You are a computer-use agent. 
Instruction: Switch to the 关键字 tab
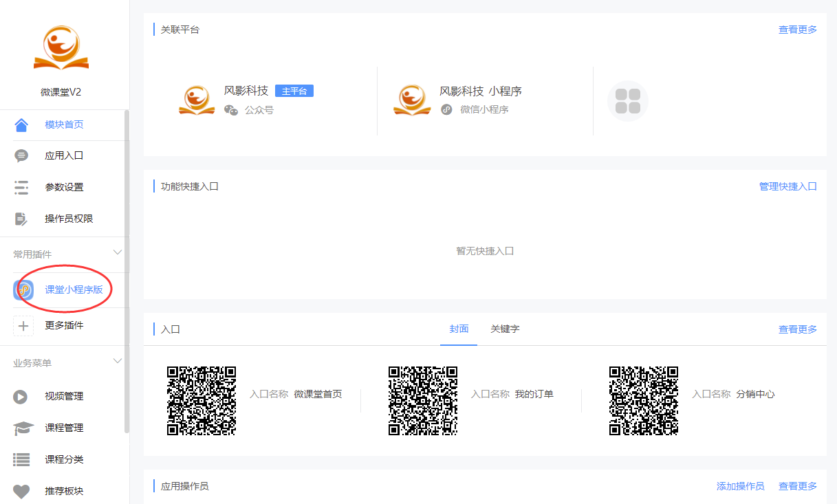505,329
